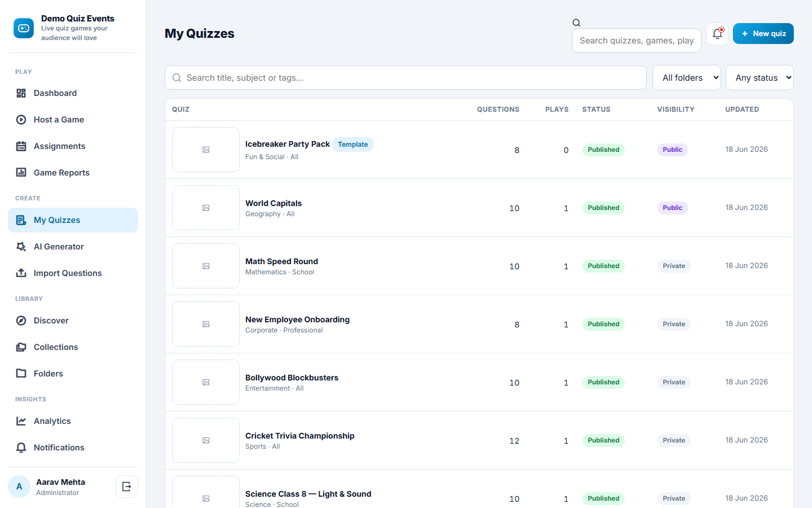Click the Icebreaker Party Pack thumbnail
Screen dimensions: 812x508
[206, 150]
